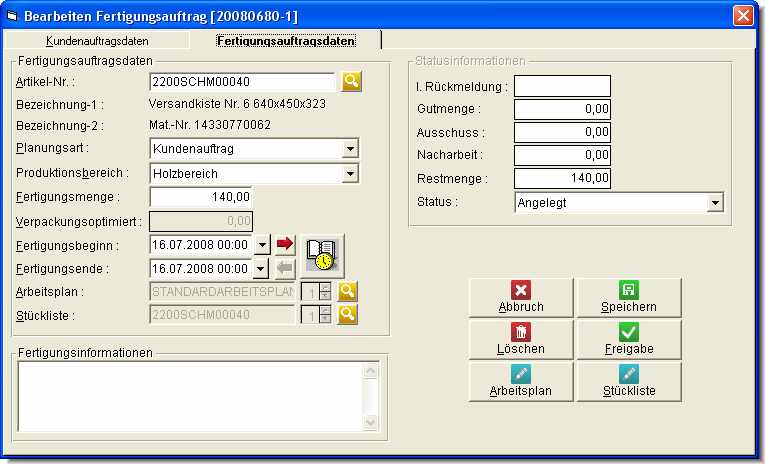Open Stückliste editor button
The height and width of the screenshot is (464, 765).
tap(629, 382)
